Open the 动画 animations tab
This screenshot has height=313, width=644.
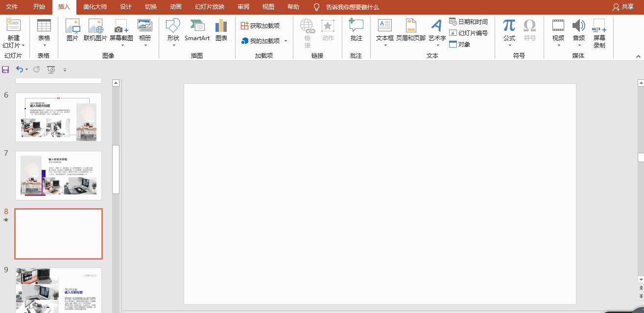(x=176, y=7)
